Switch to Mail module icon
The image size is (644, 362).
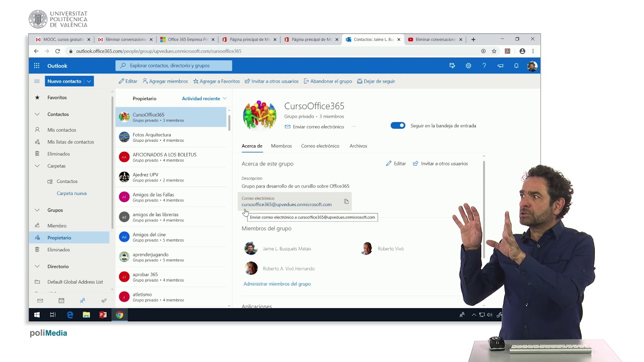coord(40,301)
